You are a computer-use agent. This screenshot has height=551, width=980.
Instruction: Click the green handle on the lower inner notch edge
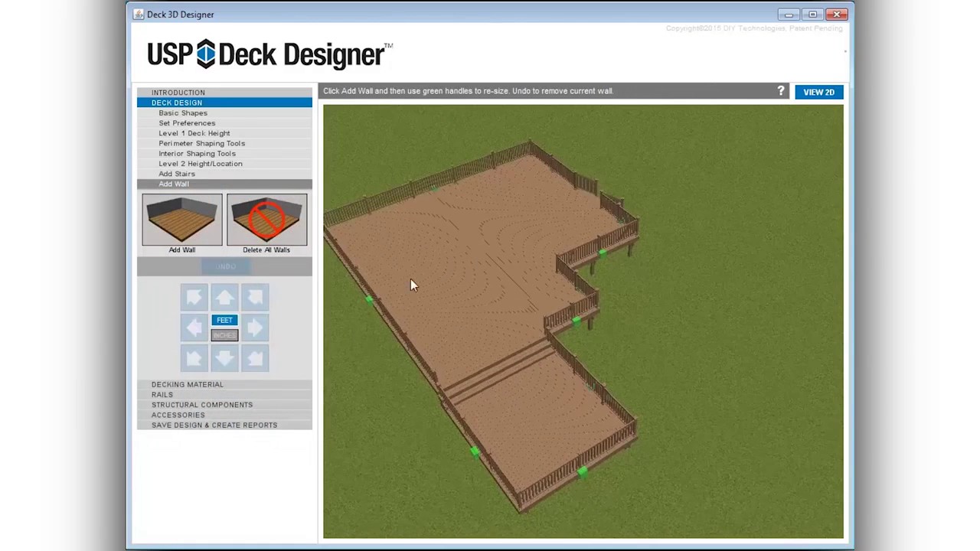577,321
